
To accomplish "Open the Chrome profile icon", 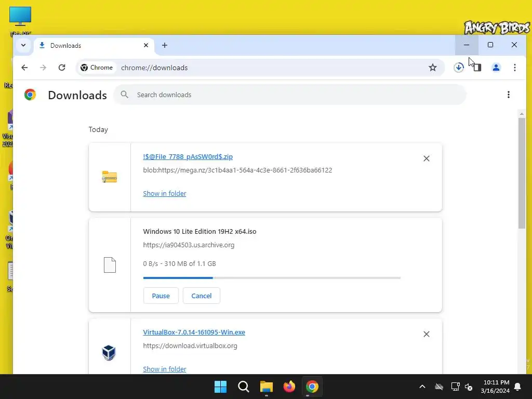I will click(496, 68).
